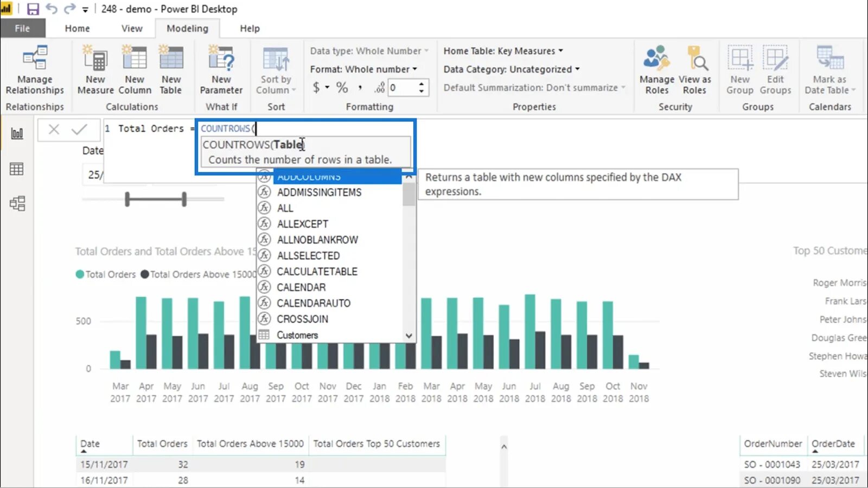Click Total Orders Above 15000 header
This screenshot has width=868, height=488.
pos(250,444)
